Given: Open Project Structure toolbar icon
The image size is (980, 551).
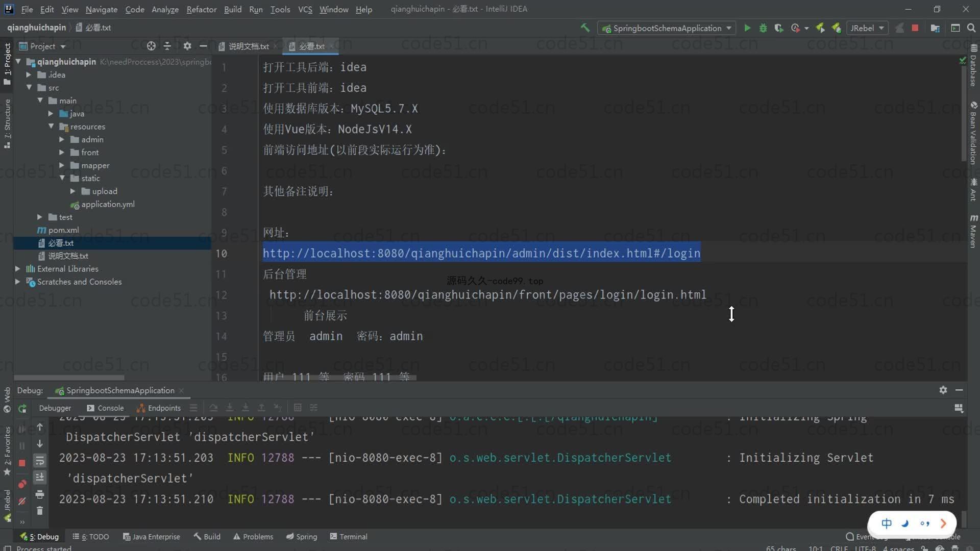Looking at the screenshot, I should tap(935, 28).
